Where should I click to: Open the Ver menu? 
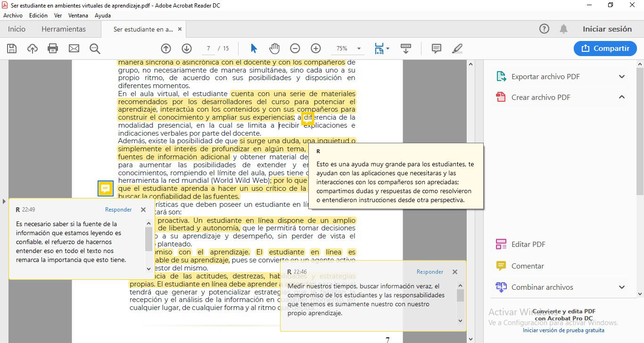(x=58, y=16)
